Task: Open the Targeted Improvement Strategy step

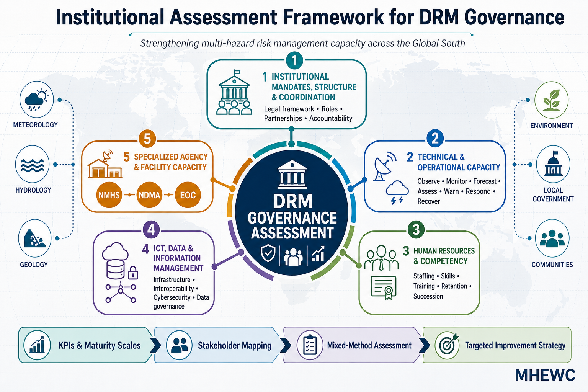Action: 497,345
